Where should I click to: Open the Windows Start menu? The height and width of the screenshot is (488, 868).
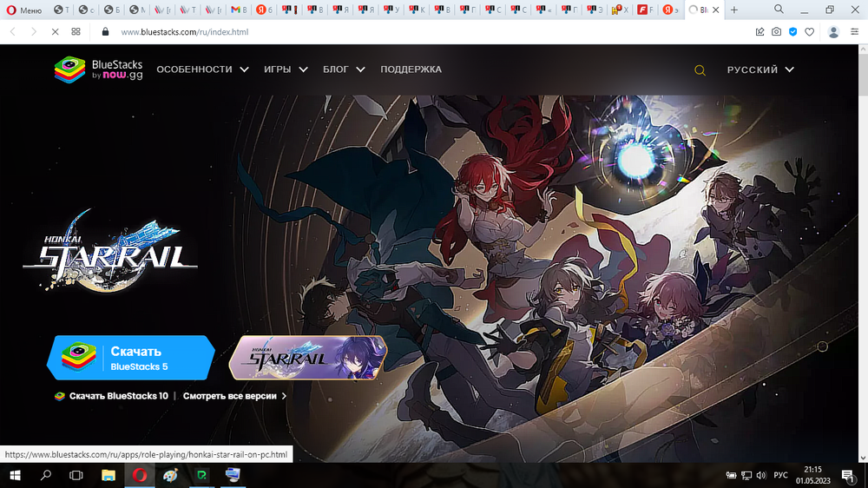(15, 475)
